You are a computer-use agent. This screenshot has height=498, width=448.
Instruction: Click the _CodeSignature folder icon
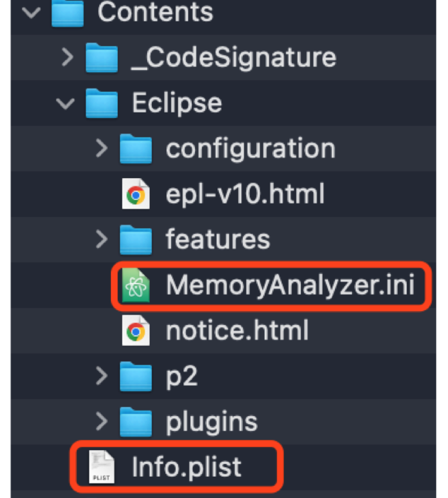(102, 58)
